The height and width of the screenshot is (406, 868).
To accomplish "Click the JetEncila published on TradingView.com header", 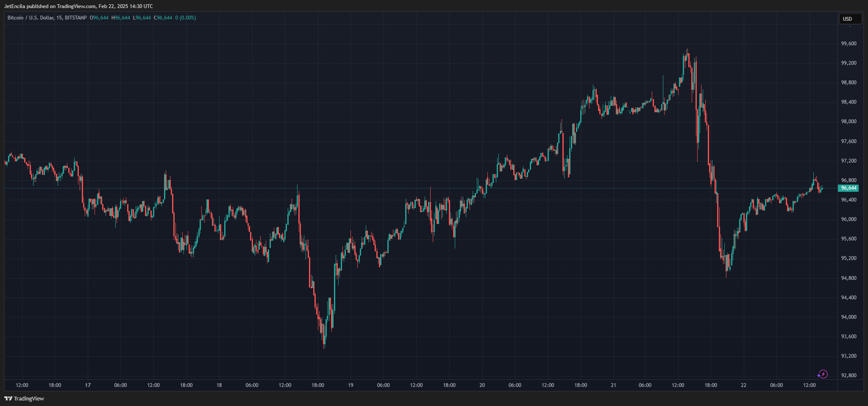I will [x=78, y=6].
